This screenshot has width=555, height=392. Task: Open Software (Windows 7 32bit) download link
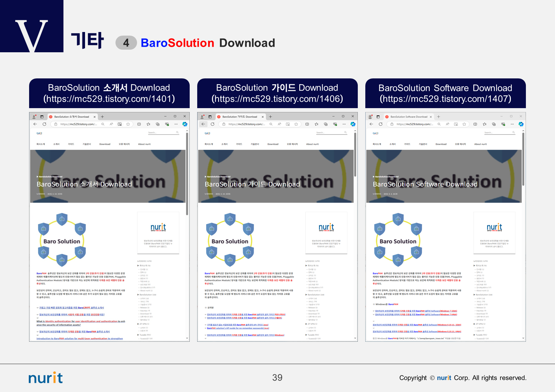pyautogui.click(x=416, y=311)
